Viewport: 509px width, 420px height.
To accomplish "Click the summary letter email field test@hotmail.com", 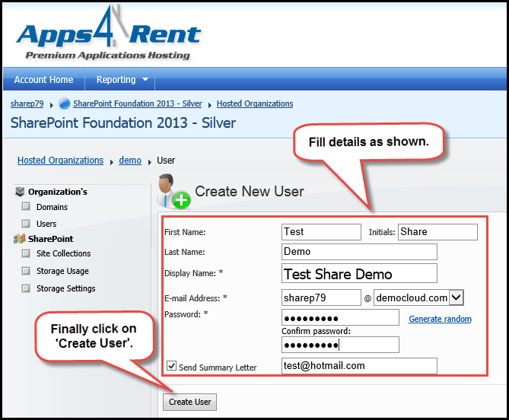I will 359,366.
